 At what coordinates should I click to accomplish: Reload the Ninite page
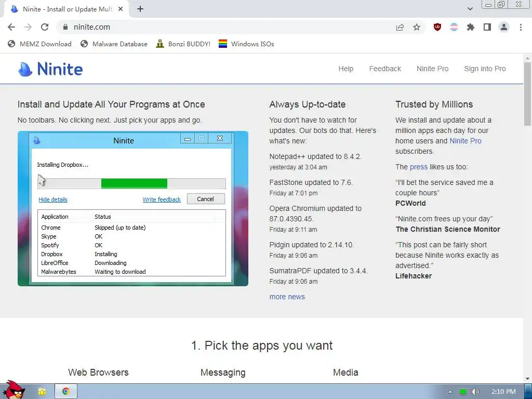[45, 27]
